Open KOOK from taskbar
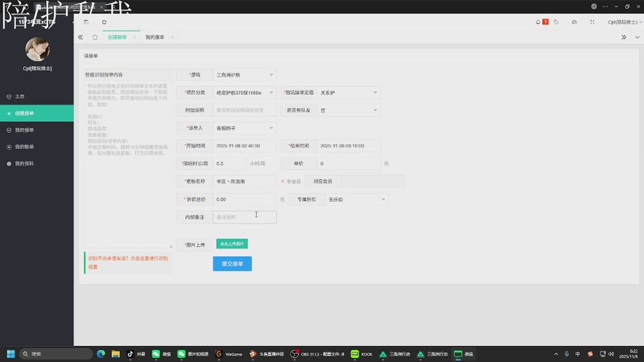 click(x=361, y=354)
